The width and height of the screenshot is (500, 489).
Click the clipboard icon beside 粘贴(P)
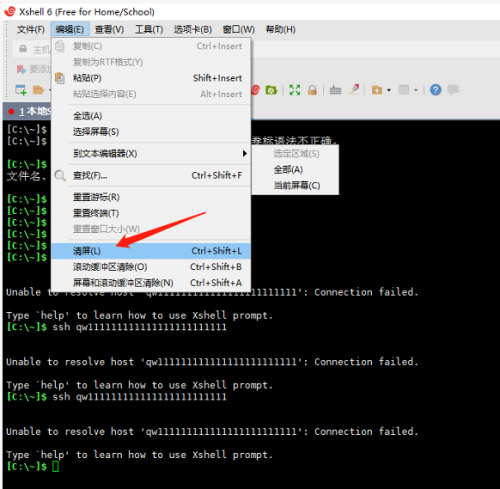[60, 78]
